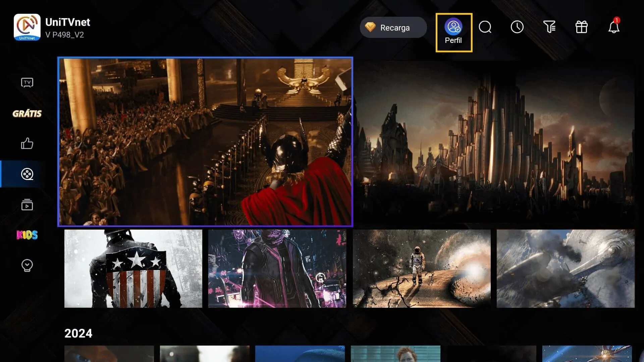Open the smoking spaceship movie thumbnail
This screenshot has height=362, width=644.
(566, 268)
